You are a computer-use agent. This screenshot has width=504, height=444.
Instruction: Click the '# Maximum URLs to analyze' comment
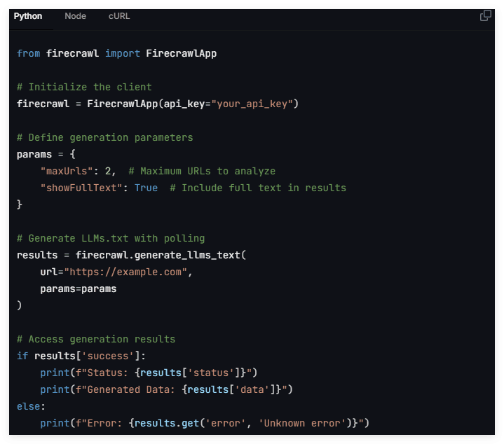point(202,171)
